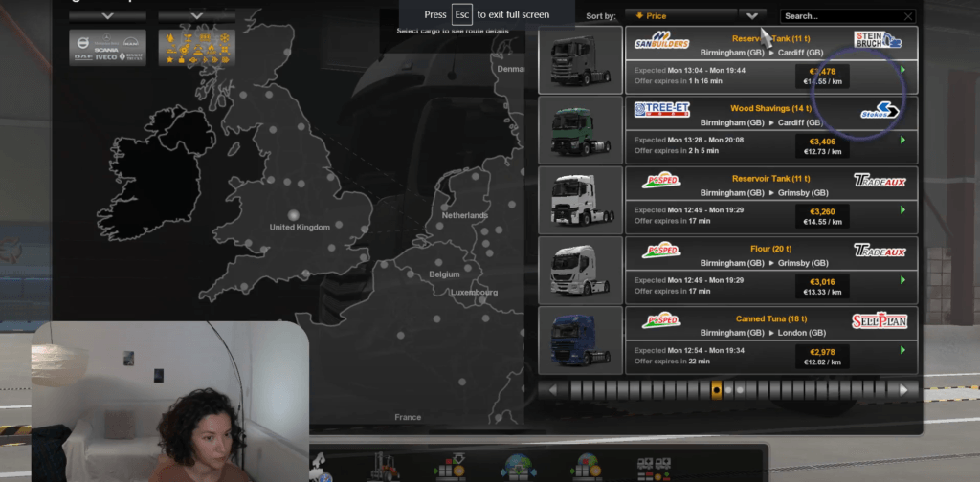Select the Wood Shavings (14 t) cargo title
This screenshot has height=482, width=980.
770,109
